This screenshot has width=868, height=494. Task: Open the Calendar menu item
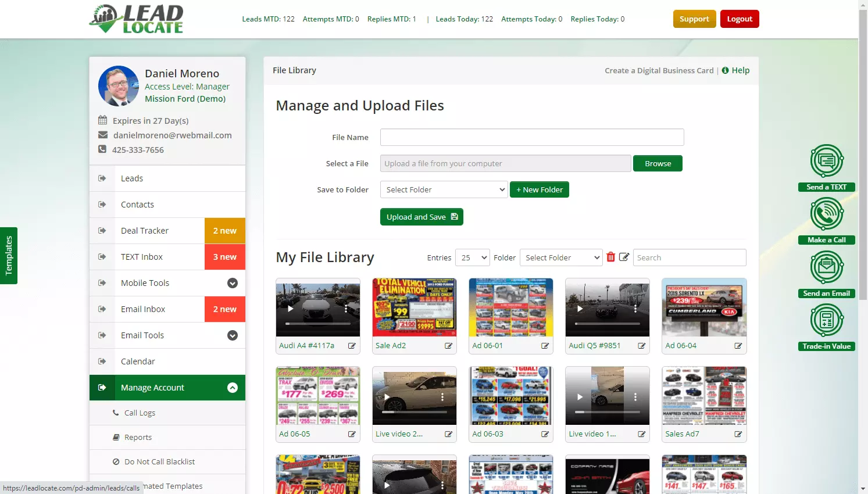point(167,361)
